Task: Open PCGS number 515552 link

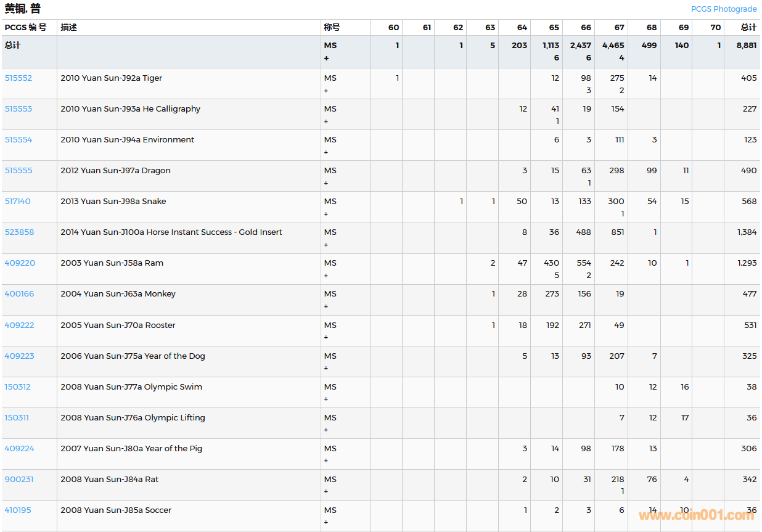Action: tap(18, 78)
